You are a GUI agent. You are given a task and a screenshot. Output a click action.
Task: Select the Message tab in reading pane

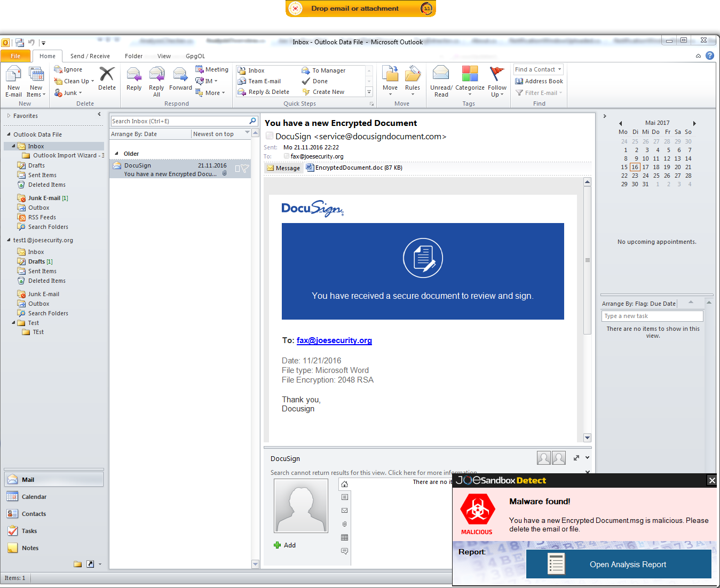click(283, 168)
